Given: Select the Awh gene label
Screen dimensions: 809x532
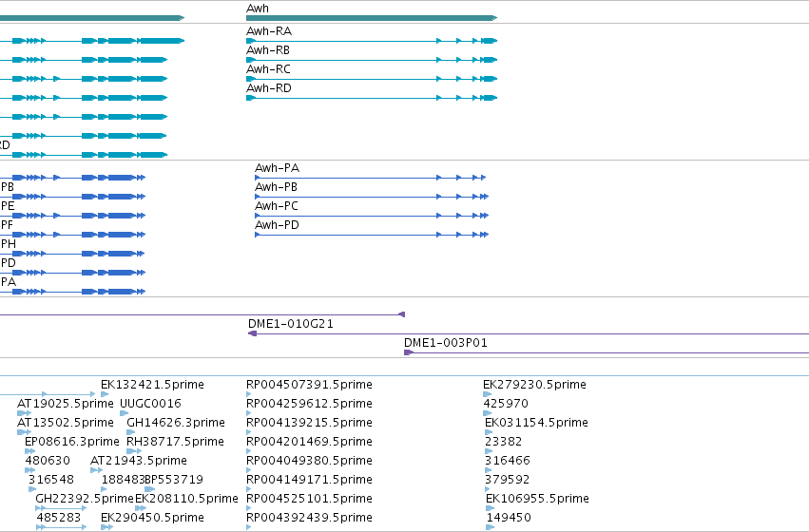Looking at the screenshot, I should pyautogui.click(x=258, y=9).
